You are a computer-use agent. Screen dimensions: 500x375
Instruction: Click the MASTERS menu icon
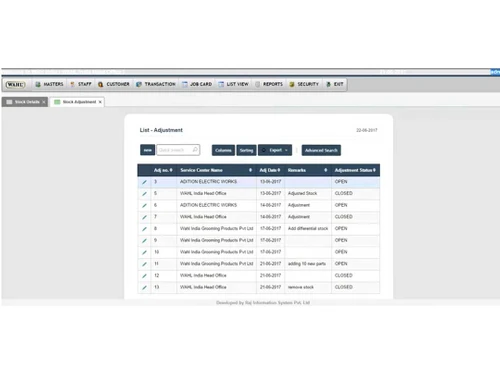(38, 84)
